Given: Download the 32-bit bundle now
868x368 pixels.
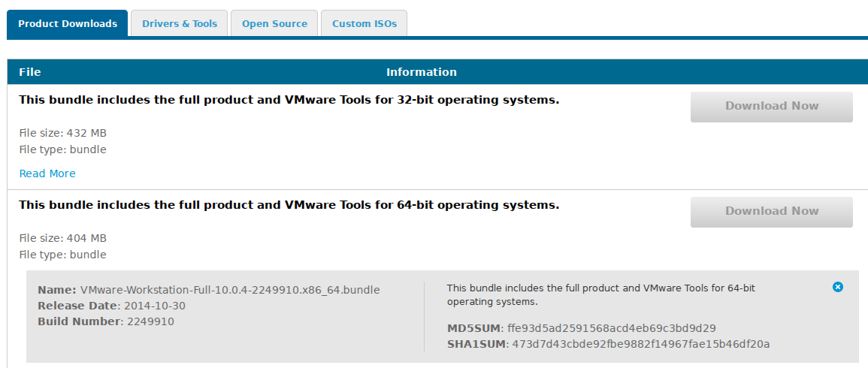Looking at the screenshot, I should pos(772,107).
